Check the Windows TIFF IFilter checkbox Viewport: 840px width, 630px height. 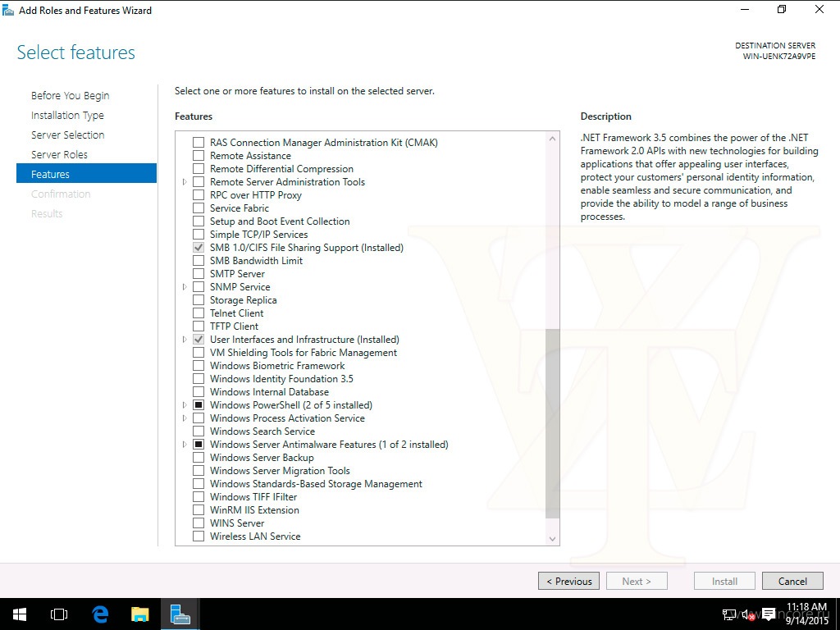coord(199,497)
